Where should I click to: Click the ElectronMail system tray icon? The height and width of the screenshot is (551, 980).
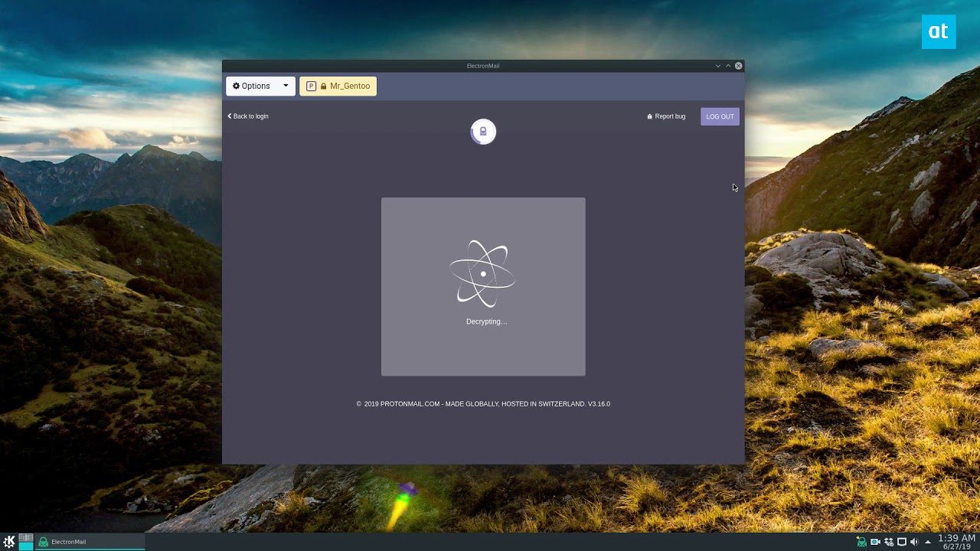pyautogui.click(x=862, y=542)
